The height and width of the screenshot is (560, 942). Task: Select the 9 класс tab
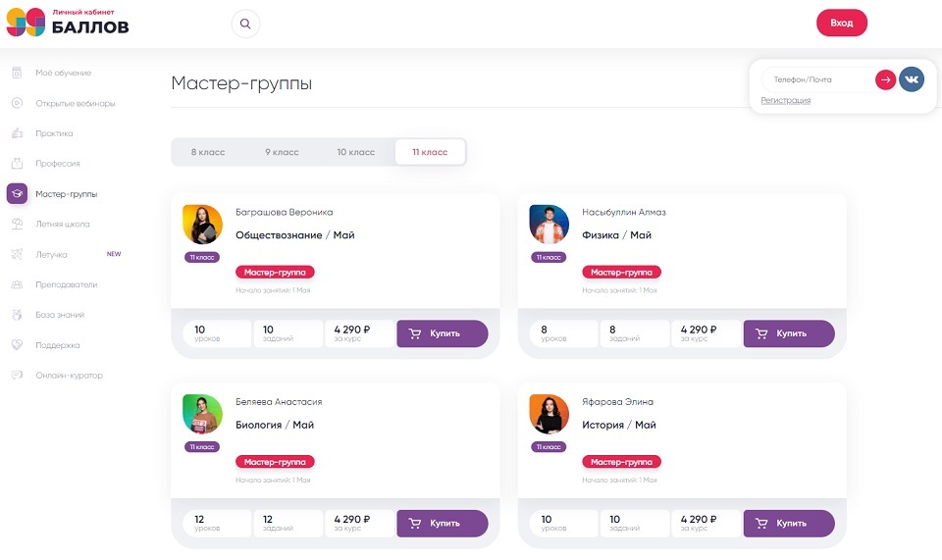click(282, 152)
